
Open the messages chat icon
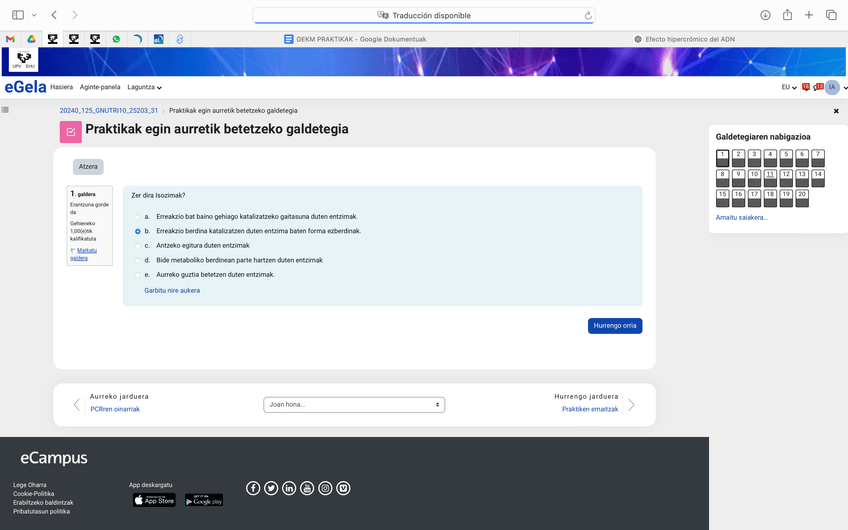[x=818, y=87]
